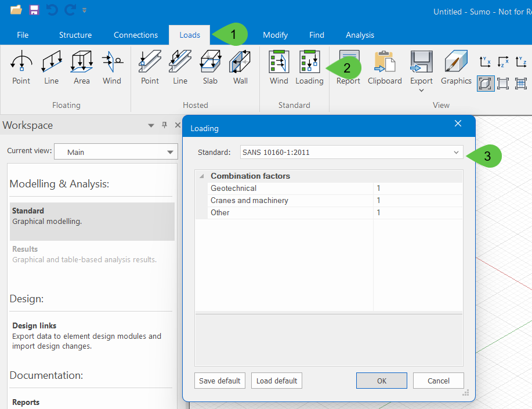Open the Standard SANS 10160-1:2011 dropdown
This screenshot has height=409, width=532.
(352, 152)
